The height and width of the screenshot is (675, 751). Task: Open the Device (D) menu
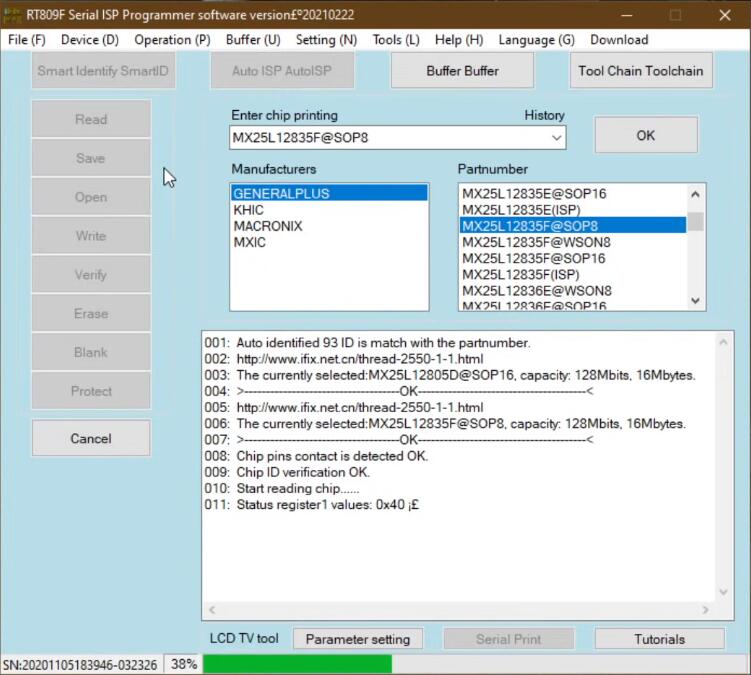[x=90, y=40]
